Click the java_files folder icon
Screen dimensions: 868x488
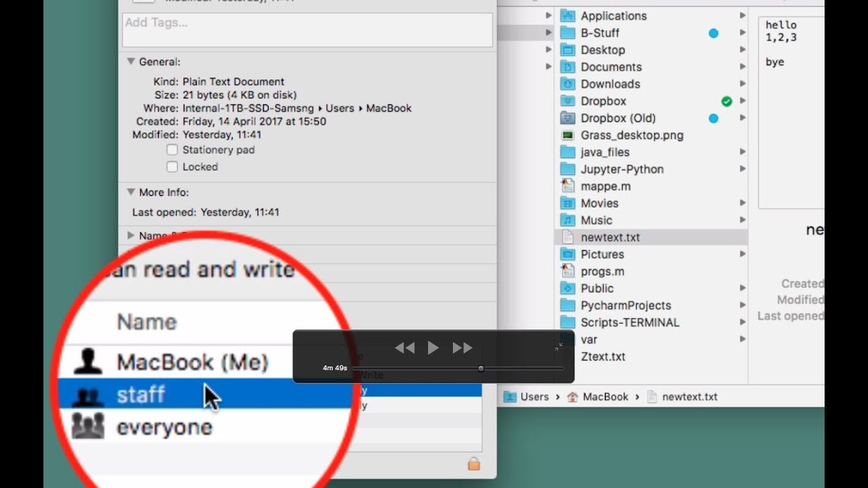click(x=568, y=152)
